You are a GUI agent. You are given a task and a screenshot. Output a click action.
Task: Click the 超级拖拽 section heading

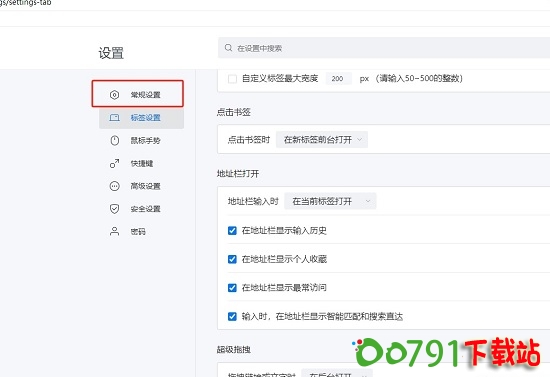click(234, 350)
